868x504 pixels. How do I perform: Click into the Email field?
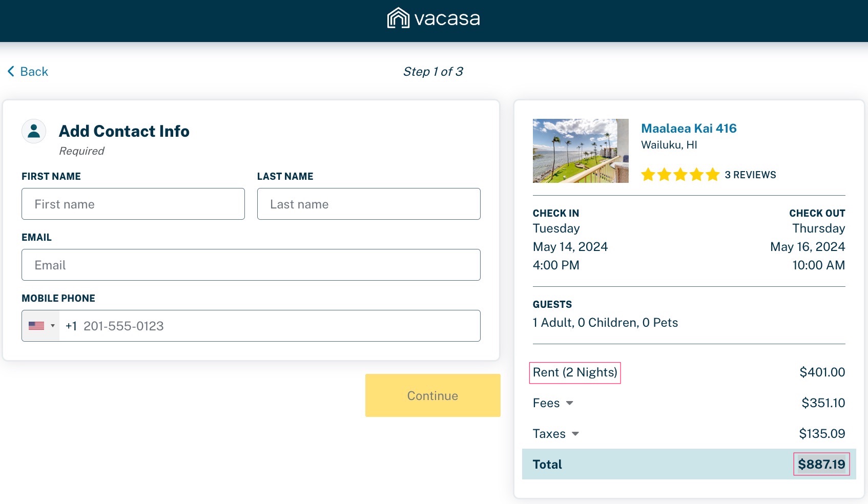pos(251,265)
